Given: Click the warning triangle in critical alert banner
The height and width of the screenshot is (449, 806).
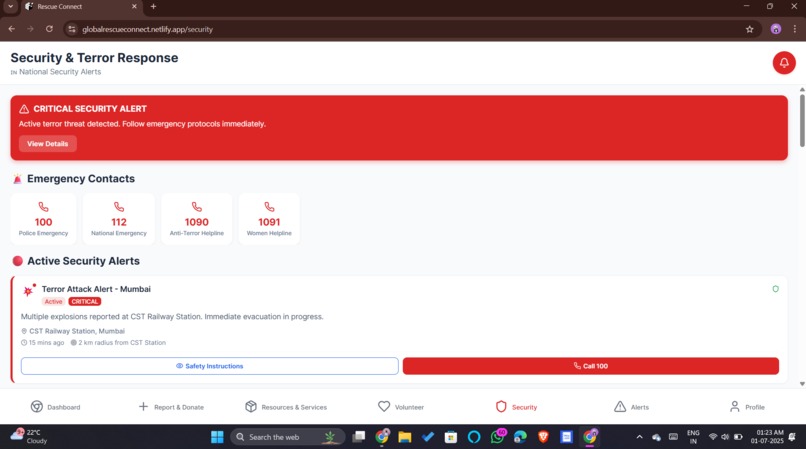Looking at the screenshot, I should (x=24, y=109).
